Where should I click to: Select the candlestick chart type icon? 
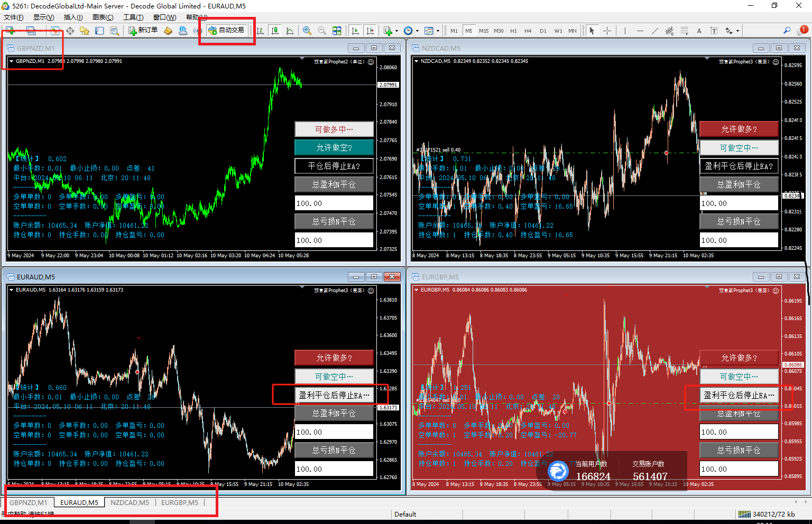275,31
